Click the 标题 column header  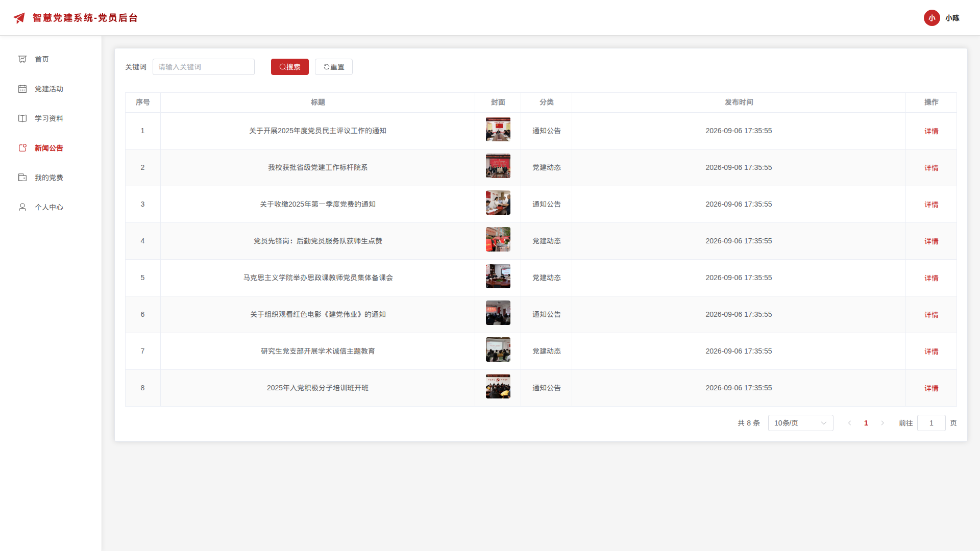tap(318, 102)
